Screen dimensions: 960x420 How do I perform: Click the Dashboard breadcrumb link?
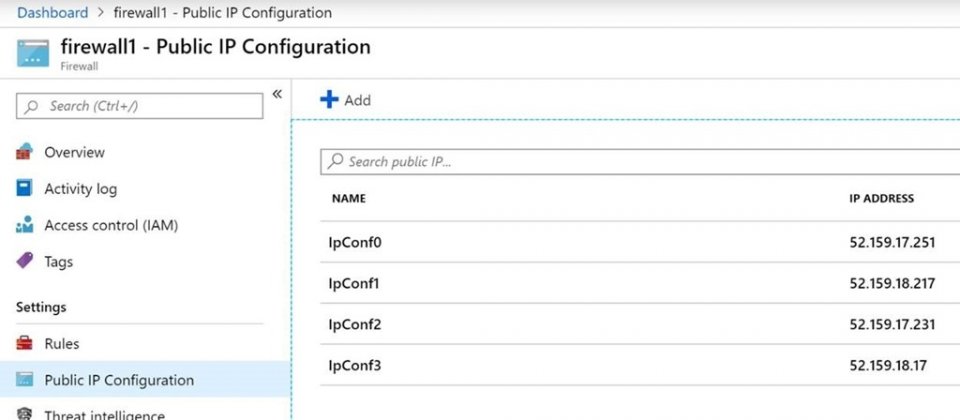tap(53, 12)
